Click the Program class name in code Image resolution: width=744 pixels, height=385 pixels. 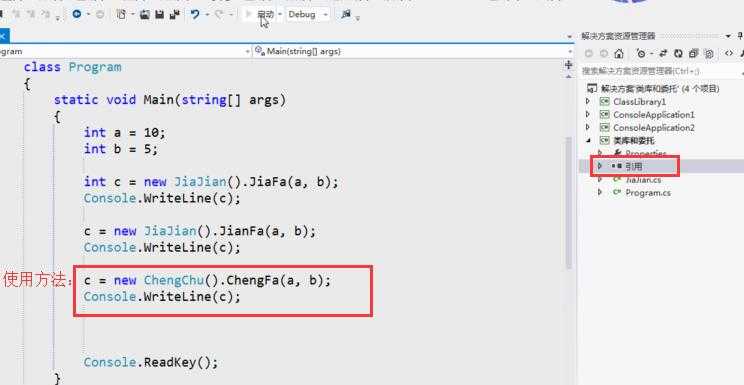click(x=95, y=67)
